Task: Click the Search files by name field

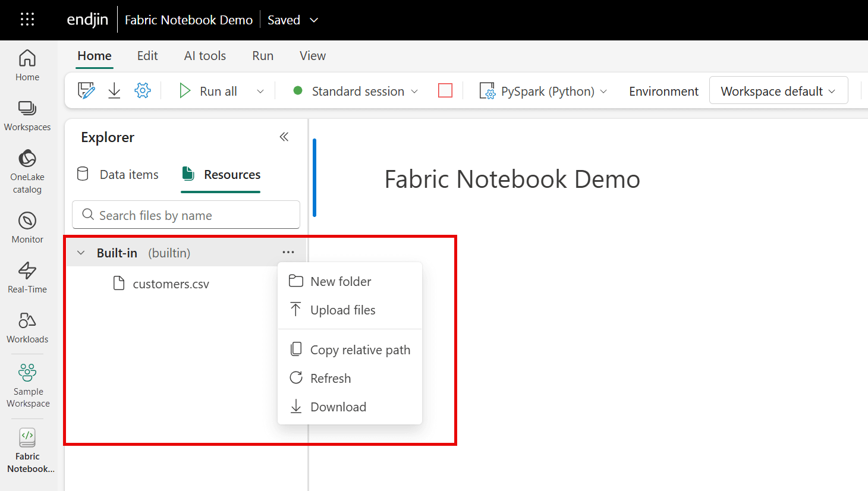Action: (186, 215)
